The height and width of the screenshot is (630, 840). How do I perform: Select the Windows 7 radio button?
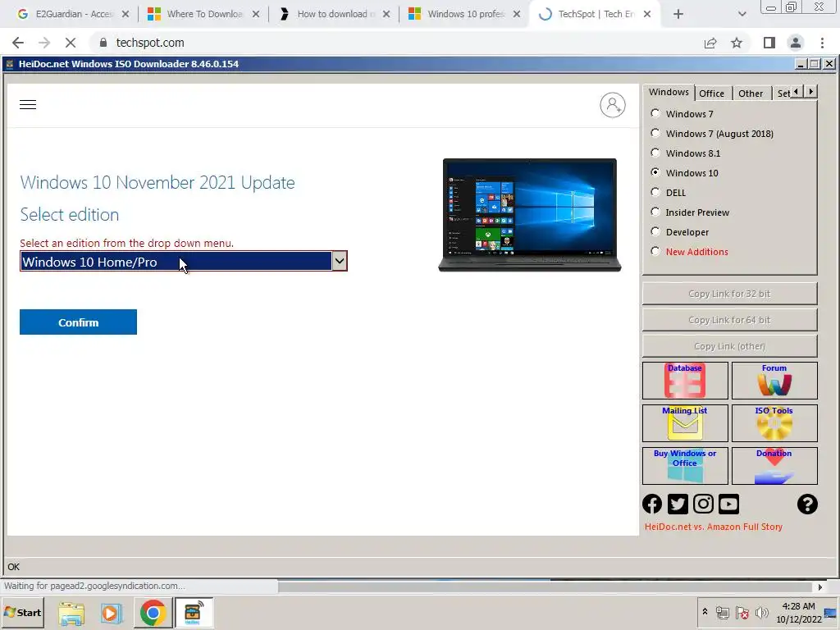[x=655, y=113]
